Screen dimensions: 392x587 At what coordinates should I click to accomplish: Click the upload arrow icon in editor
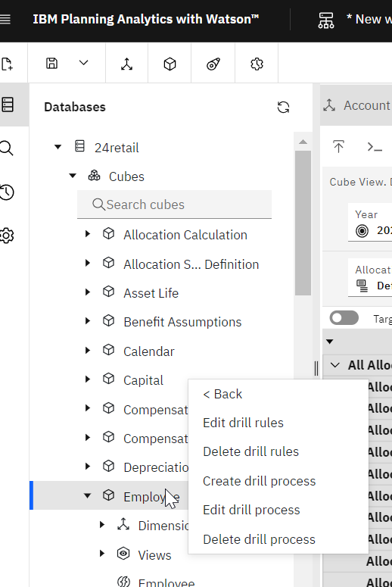click(338, 146)
